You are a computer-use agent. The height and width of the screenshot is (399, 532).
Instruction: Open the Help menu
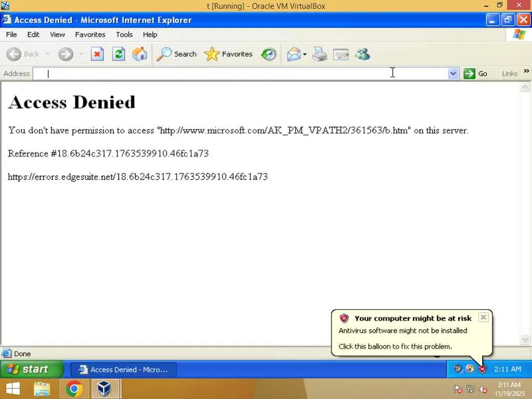point(150,35)
